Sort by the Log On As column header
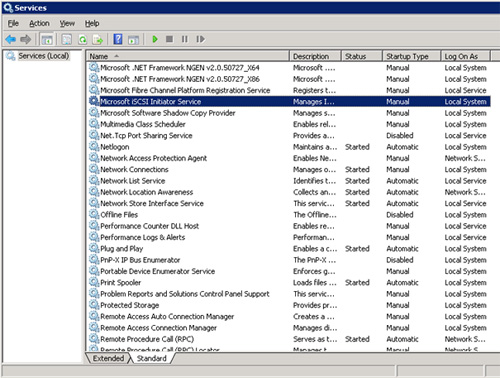 pyautogui.click(x=466, y=56)
